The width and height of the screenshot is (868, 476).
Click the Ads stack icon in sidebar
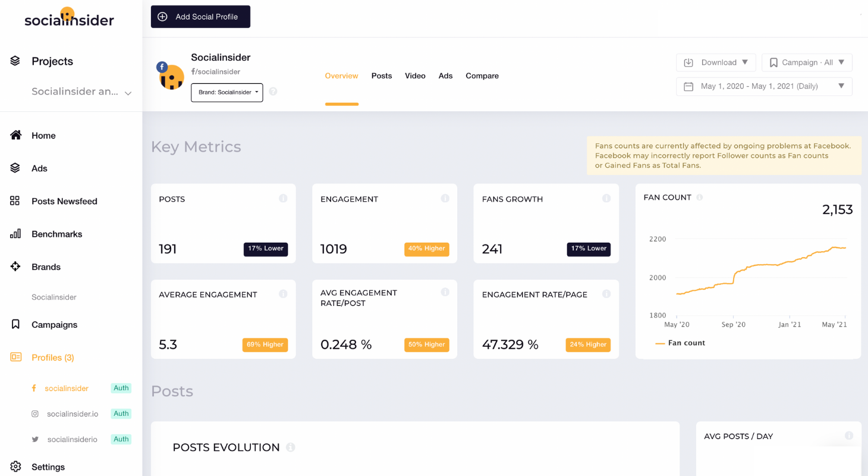(15, 168)
